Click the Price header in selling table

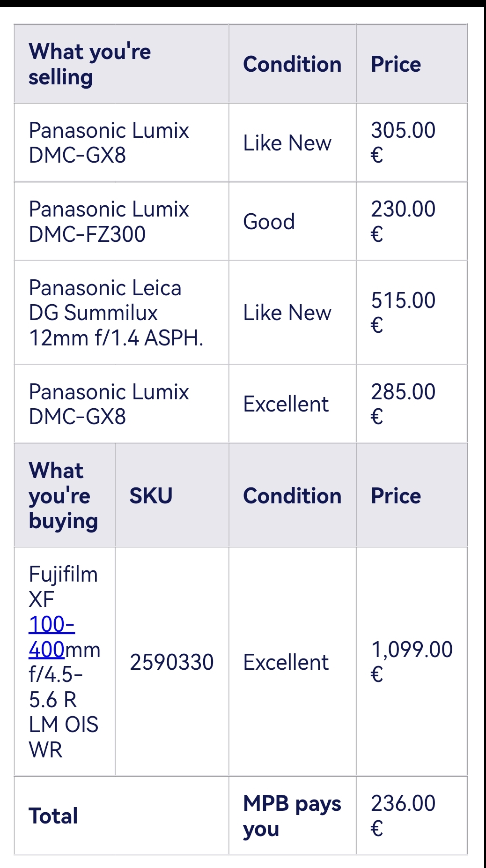point(412,64)
